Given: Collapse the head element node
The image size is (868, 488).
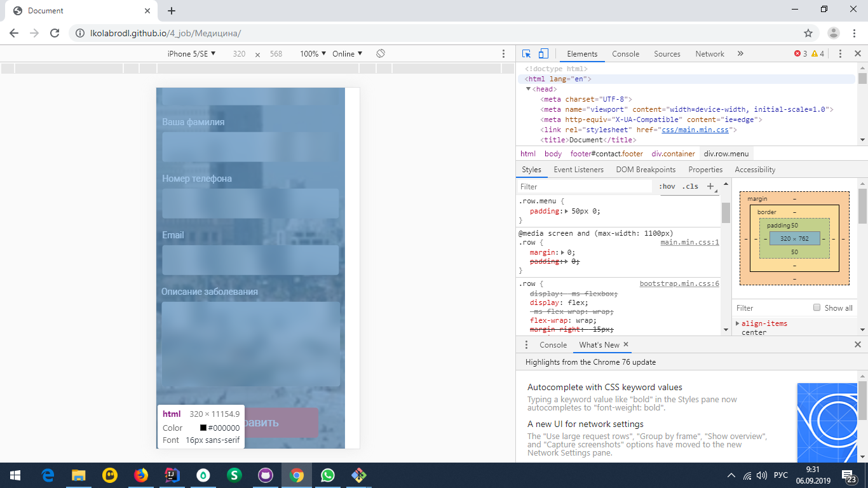Looking at the screenshot, I should tap(529, 89).
